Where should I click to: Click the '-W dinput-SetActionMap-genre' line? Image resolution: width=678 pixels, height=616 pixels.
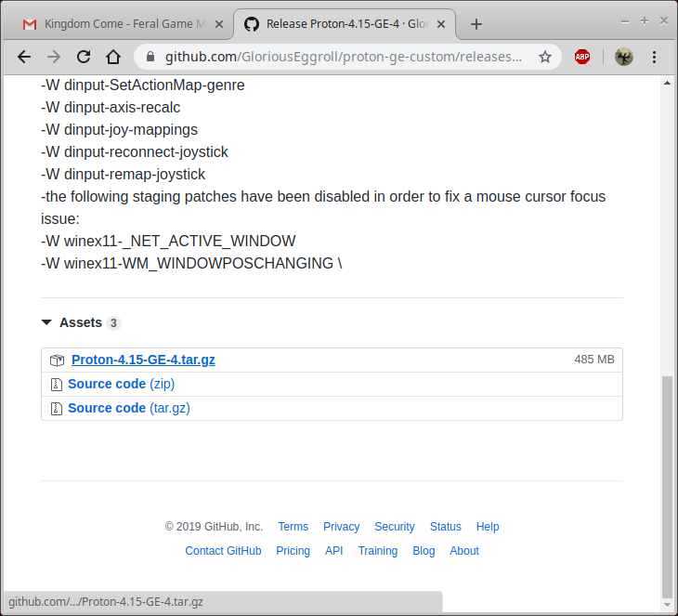(143, 85)
